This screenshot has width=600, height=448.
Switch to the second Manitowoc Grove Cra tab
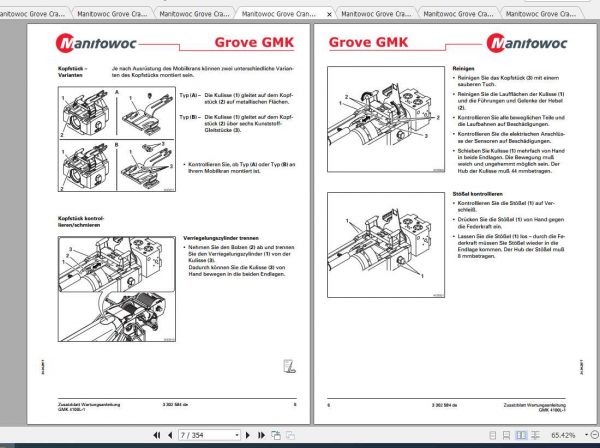pyautogui.click(x=112, y=14)
